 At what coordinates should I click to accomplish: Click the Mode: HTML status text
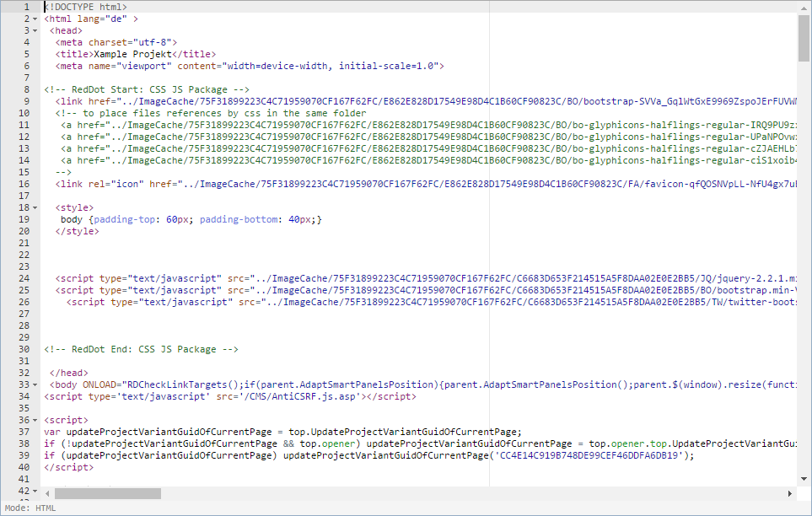click(x=30, y=508)
